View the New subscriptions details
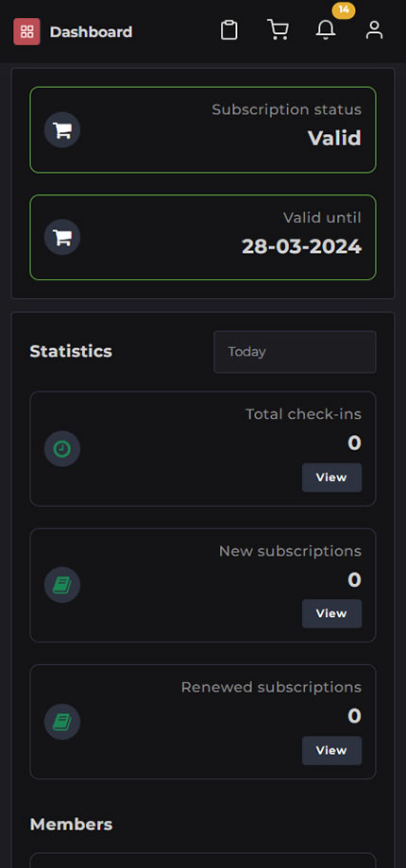This screenshot has height=868, width=406. pos(331,614)
